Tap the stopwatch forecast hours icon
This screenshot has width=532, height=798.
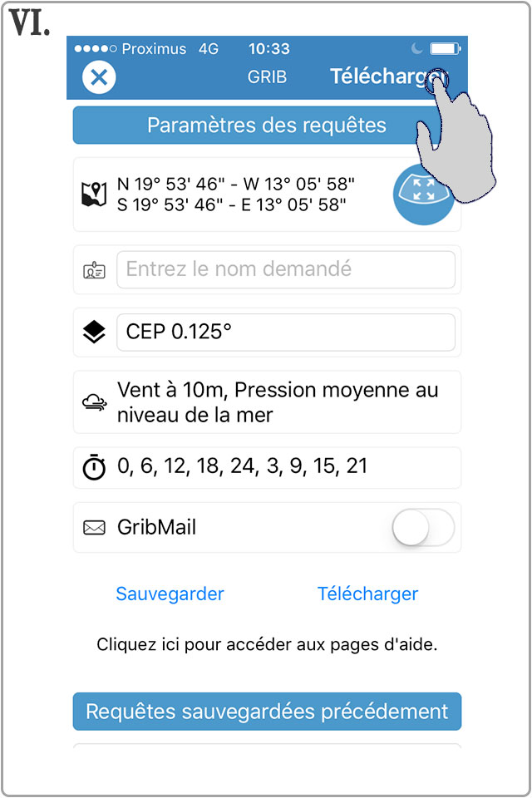point(94,467)
